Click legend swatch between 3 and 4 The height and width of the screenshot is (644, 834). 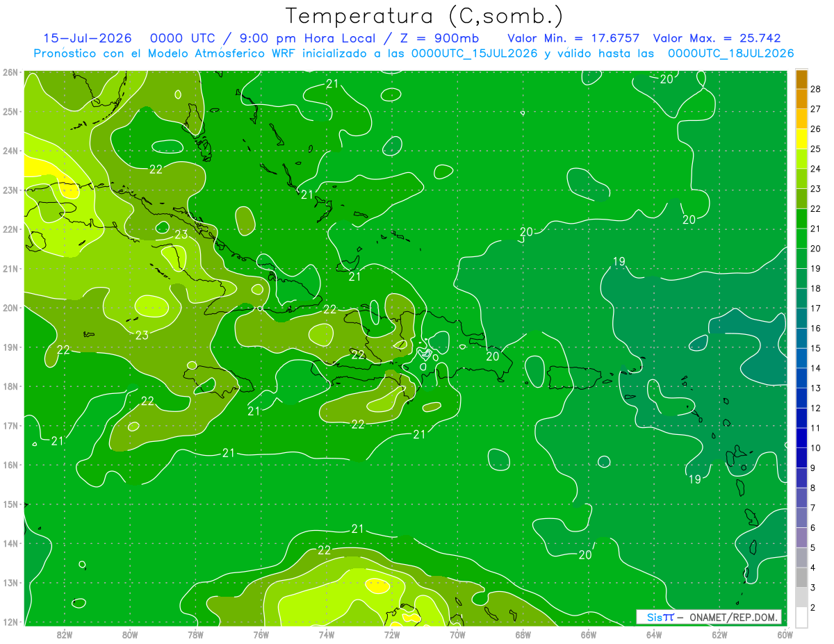[x=801, y=578]
